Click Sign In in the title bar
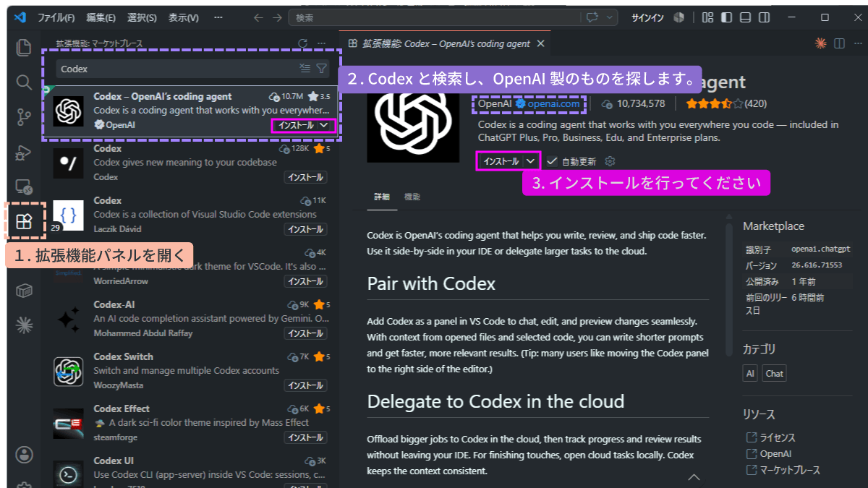Viewport: 868px width, 488px height. click(x=647, y=17)
